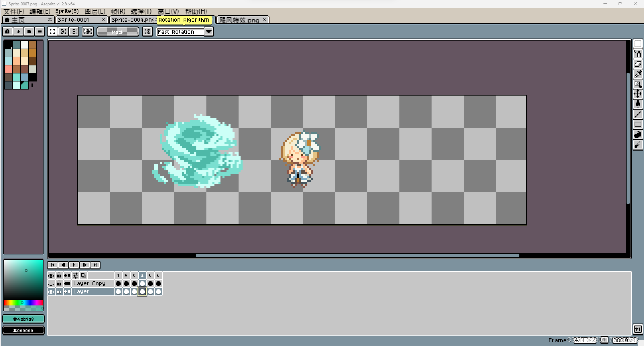
Task: Close the 飓风特效.png tab
Action: (264, 19)
